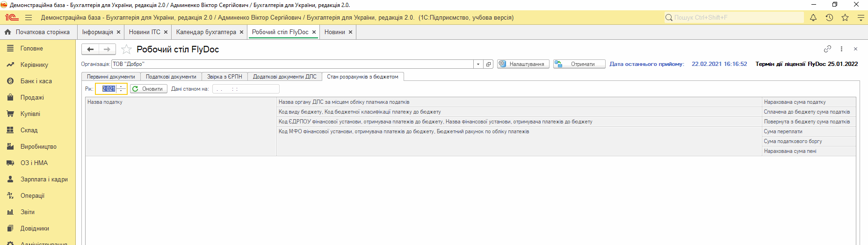Close the Робочий стіл FlyDoc form
Viewport: 868px width, 245px height.
pyautogui.click(x=855, y=49)
